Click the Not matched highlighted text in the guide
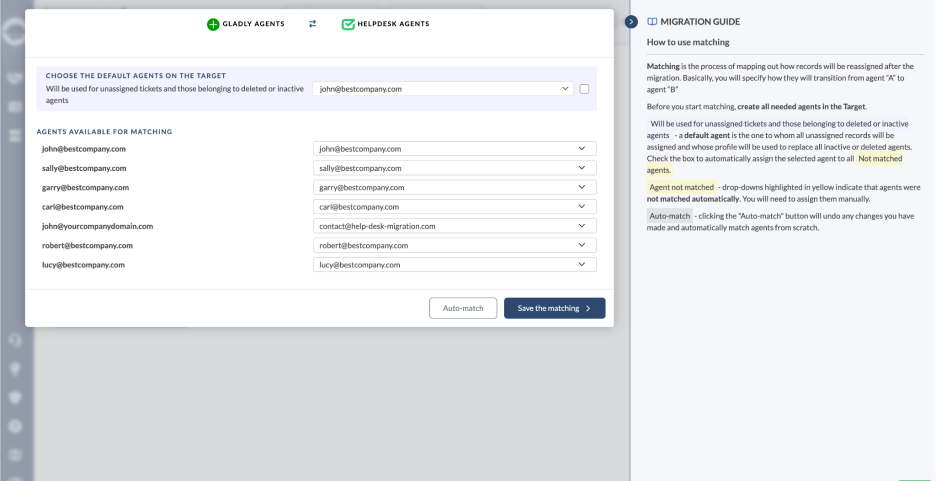Image resolution: width=936 pixels, height=481 pixels. tap(880, 159)
